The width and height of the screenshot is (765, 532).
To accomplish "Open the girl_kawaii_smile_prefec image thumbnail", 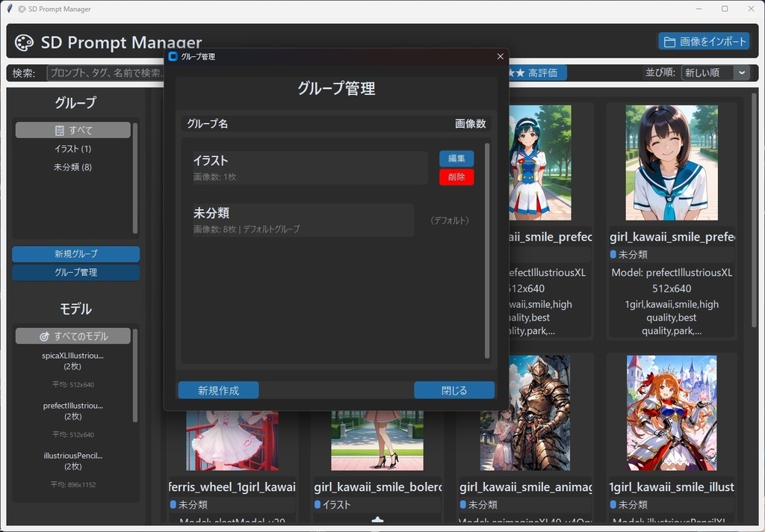I will pos(670,162).
